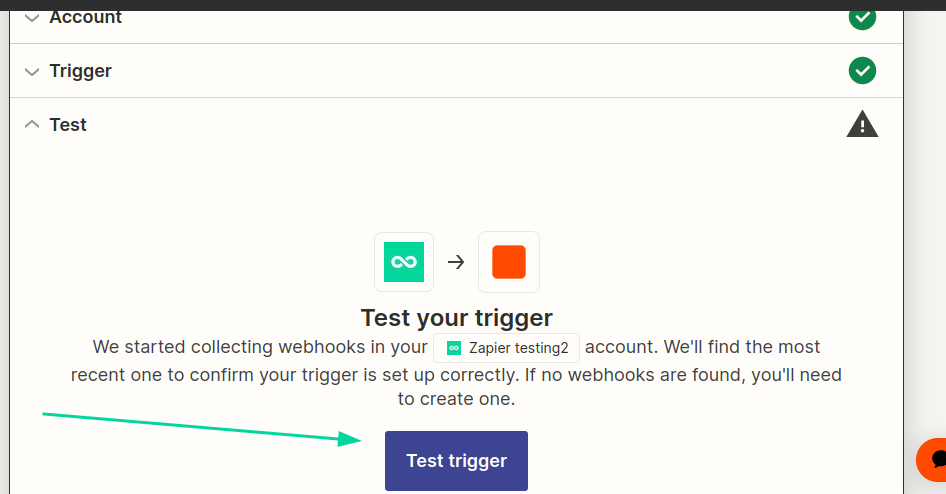The width and height of the screenshot is (946, 494).
Task: Click the Trigger green checkmark icon
Action: pyautogui.click(x=861, y=71)
